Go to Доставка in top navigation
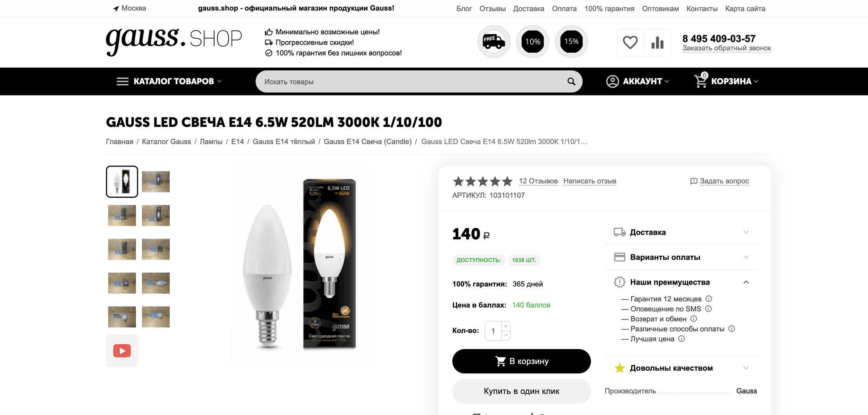The image size is (868, 415). [528, 9]
